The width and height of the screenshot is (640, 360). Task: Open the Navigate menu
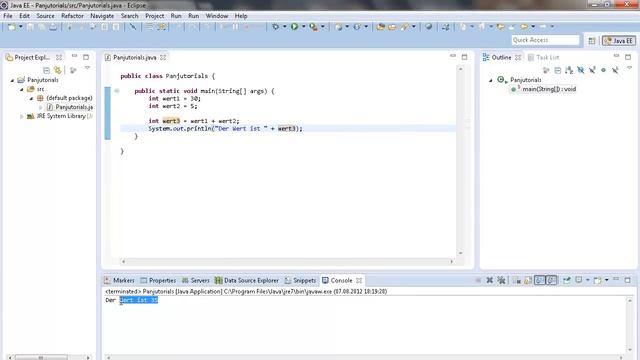[x=102, y=16]
